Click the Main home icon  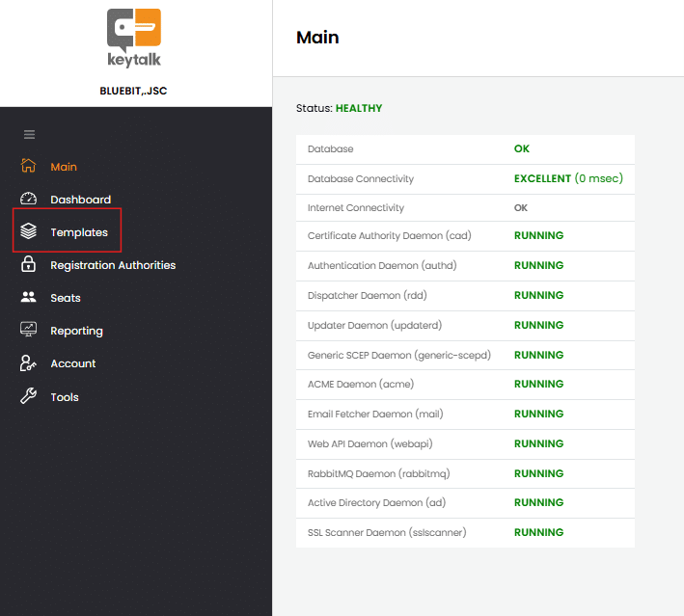click(29, 166)
